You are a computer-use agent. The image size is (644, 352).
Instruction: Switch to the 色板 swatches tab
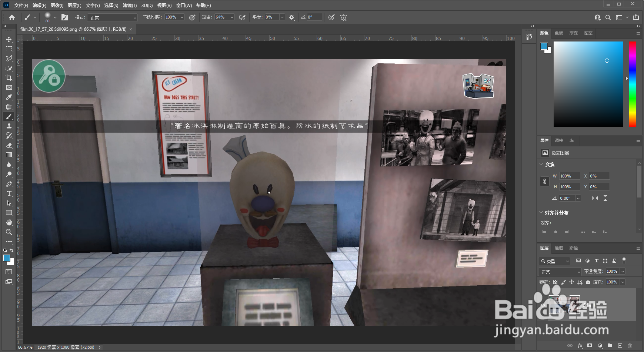coord(559,33)
